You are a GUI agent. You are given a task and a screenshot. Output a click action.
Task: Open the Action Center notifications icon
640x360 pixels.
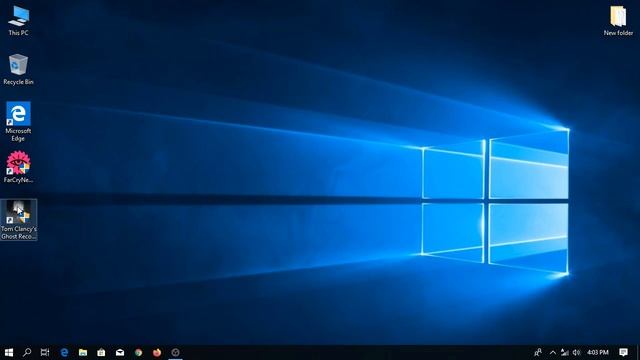623,352
